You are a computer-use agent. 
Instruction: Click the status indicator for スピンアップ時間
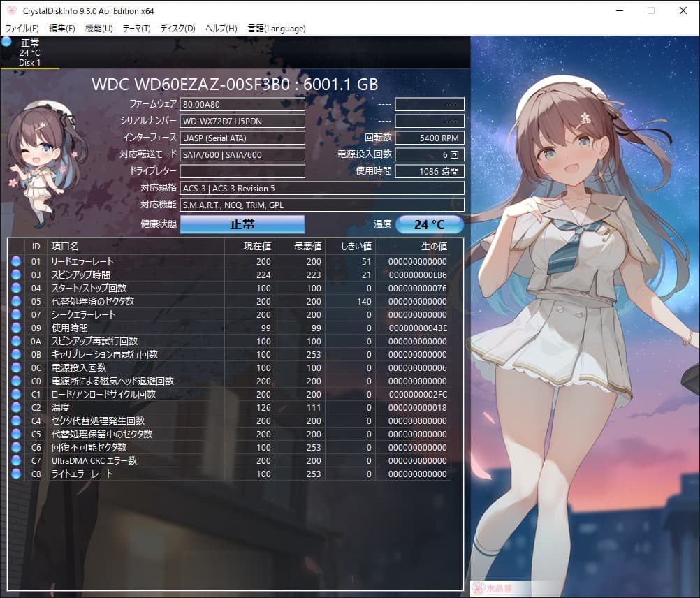17,275
